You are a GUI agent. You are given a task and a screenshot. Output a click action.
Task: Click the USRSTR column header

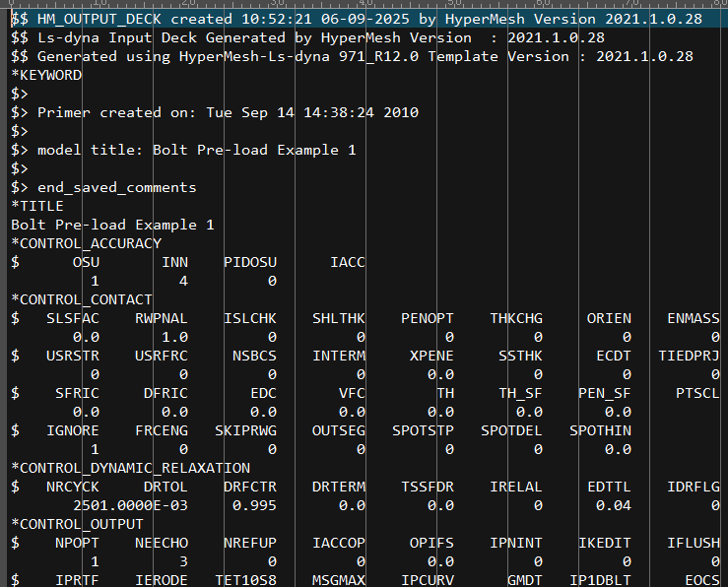[x=73, y=356]
